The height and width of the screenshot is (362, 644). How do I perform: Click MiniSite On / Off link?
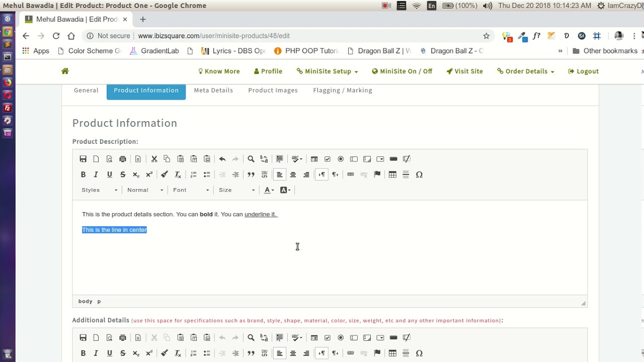click(x=402, y=71)
